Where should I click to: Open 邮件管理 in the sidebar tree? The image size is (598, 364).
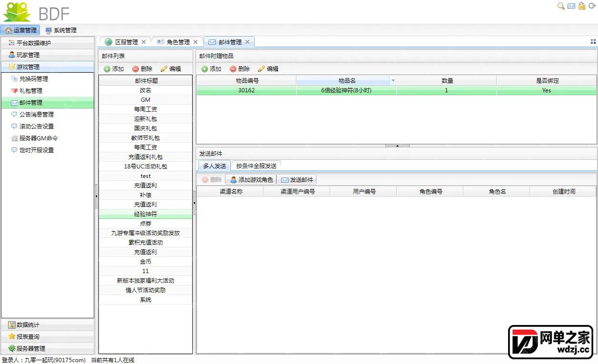click(48, 102)
